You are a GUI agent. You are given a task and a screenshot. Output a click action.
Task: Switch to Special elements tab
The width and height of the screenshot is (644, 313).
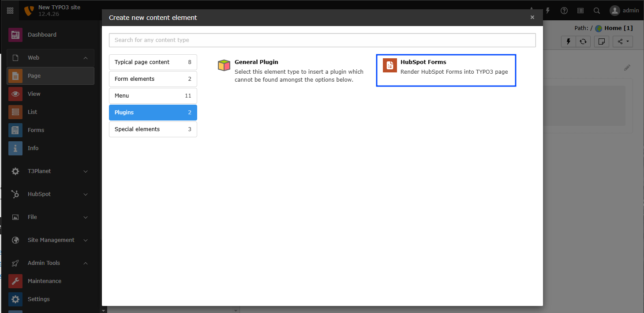153,129
